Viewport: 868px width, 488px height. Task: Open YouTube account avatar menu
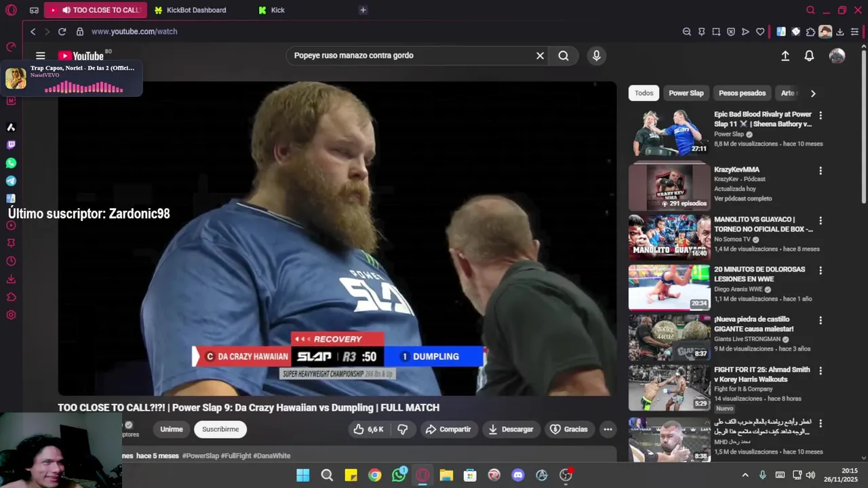pyautogui.click(x=837, y=56)
